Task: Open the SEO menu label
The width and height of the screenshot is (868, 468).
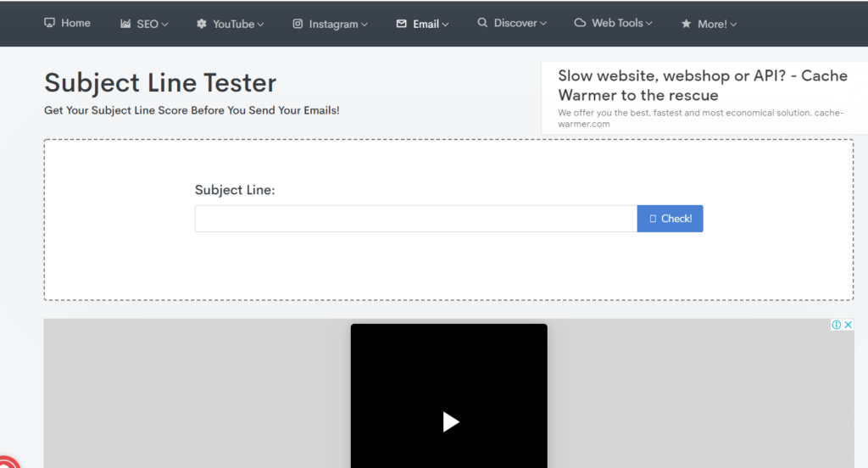Action: click(147, 24)
